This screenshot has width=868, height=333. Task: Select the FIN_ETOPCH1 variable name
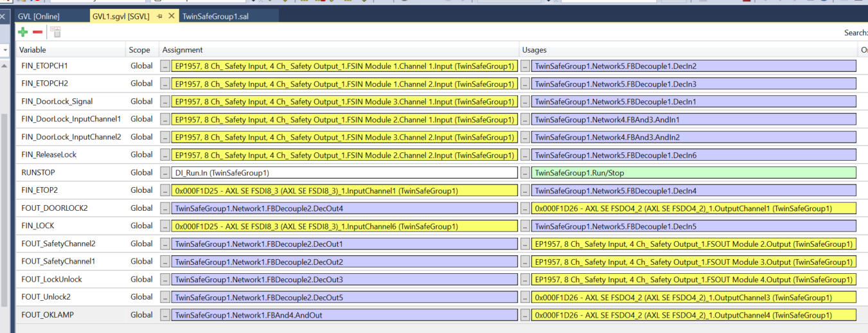coord(44,66)
